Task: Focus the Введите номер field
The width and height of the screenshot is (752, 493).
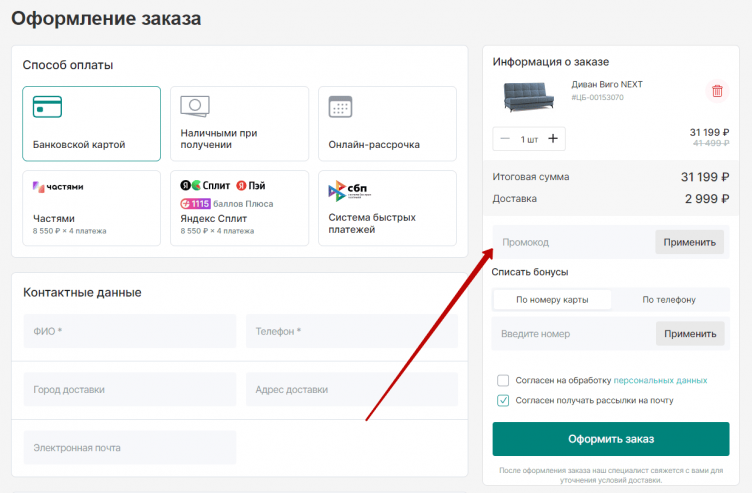Action: [574, 334]
